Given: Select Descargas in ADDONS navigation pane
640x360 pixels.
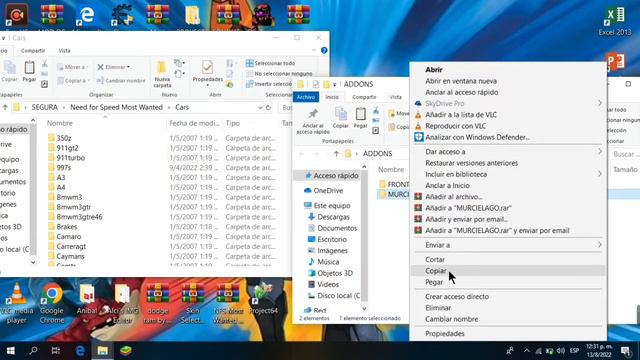Looking at the screenshot, I should point(333,217).
